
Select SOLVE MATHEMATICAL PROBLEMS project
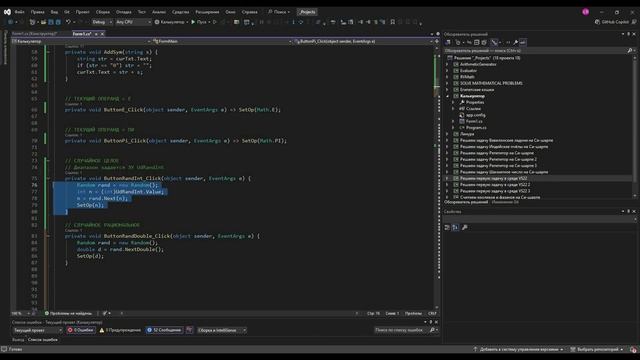coord(491,83)
